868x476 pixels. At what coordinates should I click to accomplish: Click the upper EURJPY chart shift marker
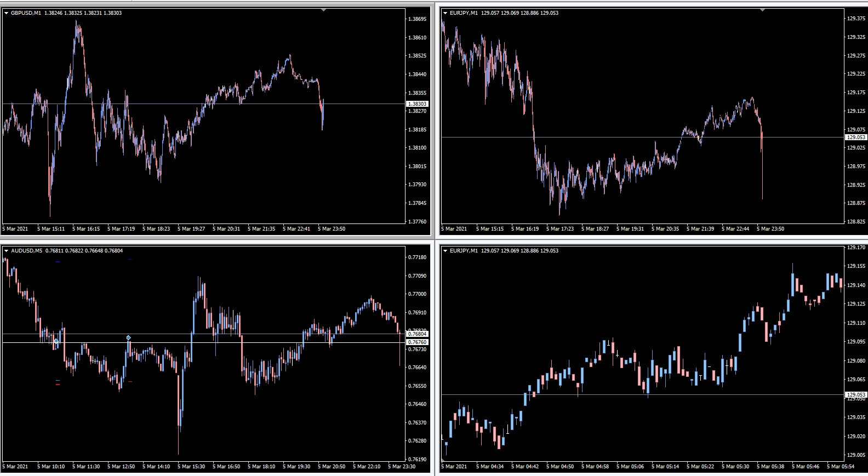762,10
